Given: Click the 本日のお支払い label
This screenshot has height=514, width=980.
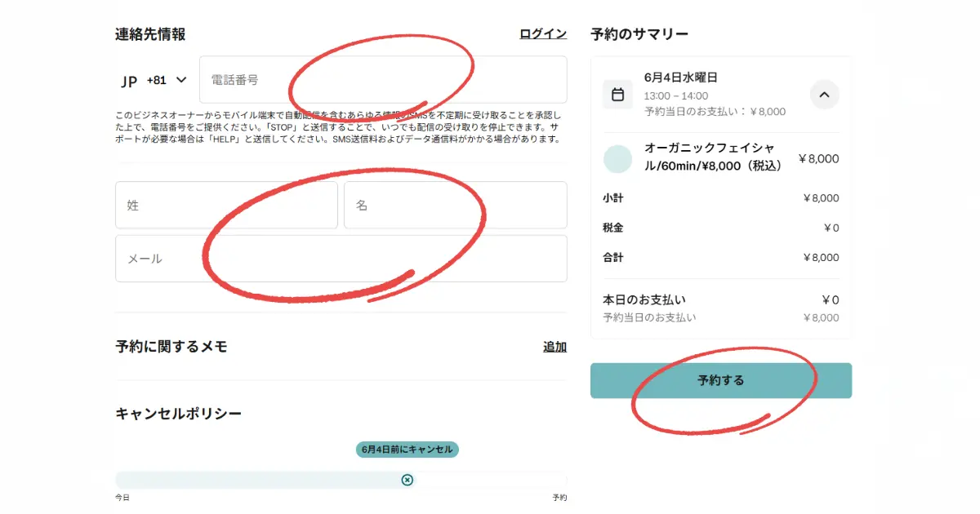Looking at the screenshot, I should pos(644,299).
